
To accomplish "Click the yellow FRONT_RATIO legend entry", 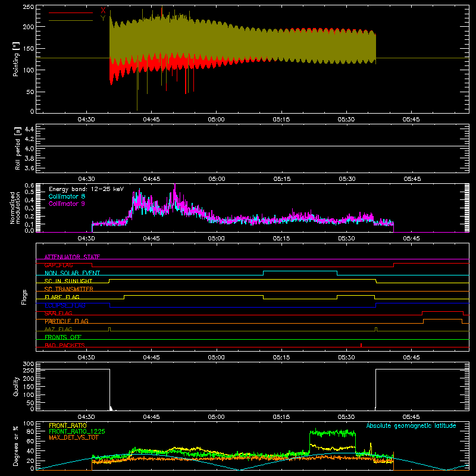I will [68, 425].
